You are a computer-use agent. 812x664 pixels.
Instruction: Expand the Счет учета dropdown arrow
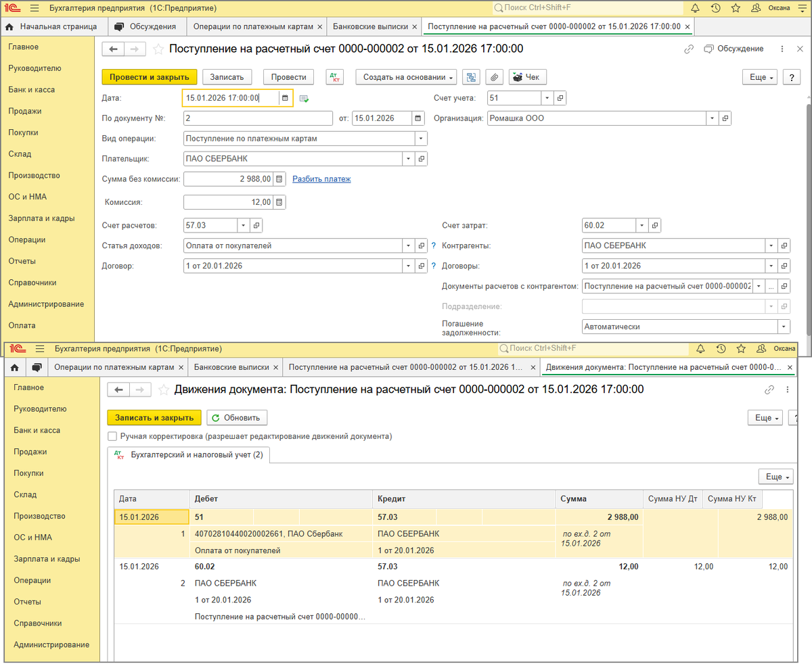pos(547,98)
